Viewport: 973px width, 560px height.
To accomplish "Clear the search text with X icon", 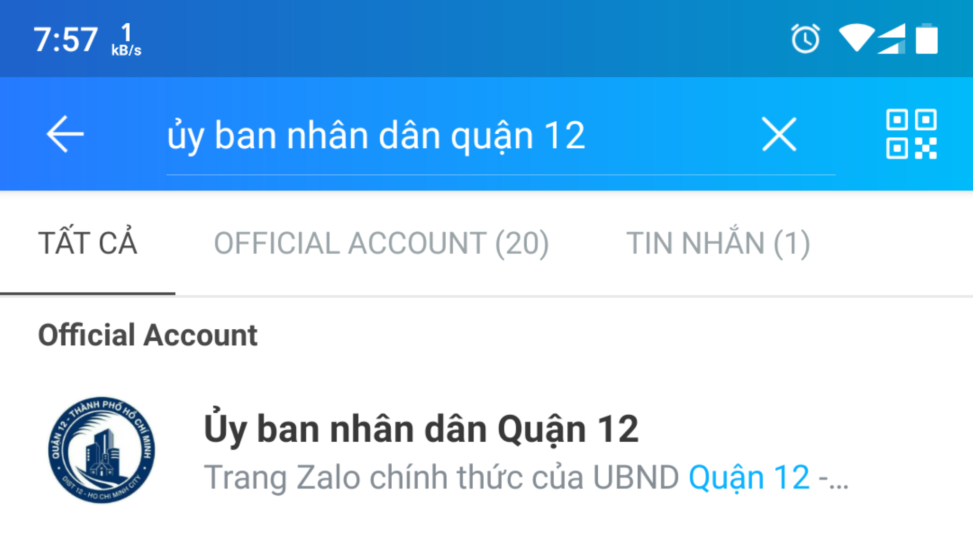I will [779, 134].
